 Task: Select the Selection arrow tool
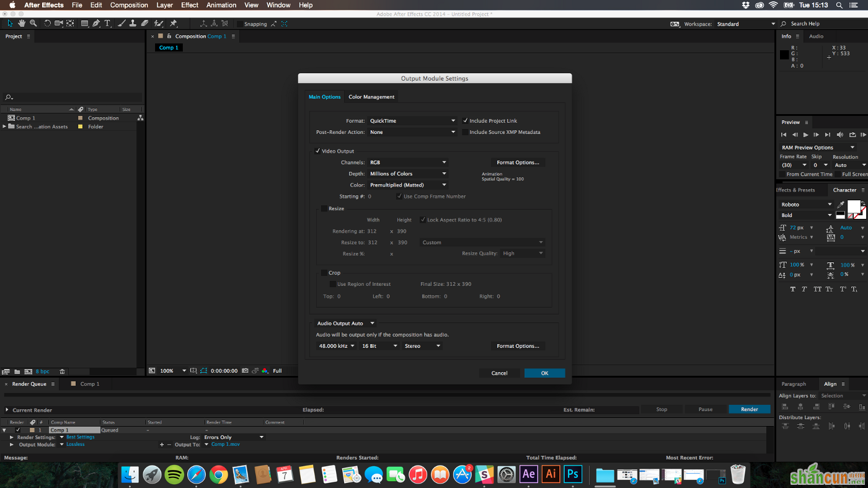click(10, 24)
